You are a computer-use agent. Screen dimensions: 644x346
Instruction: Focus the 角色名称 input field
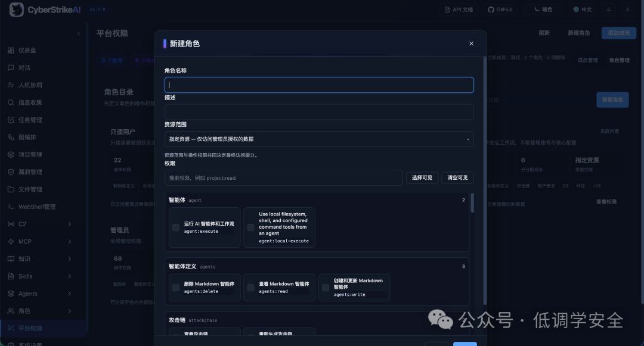tap(319, 85)
